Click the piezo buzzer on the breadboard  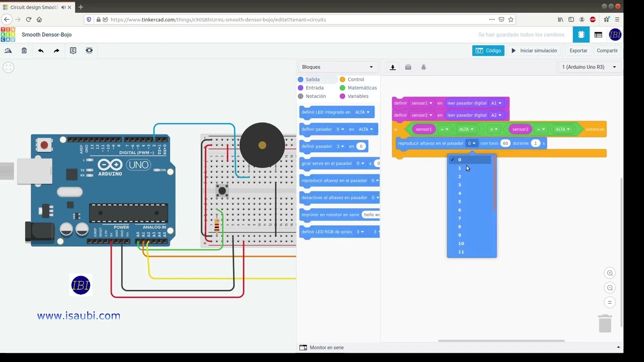pyautogui.click(x=262, y=145)
